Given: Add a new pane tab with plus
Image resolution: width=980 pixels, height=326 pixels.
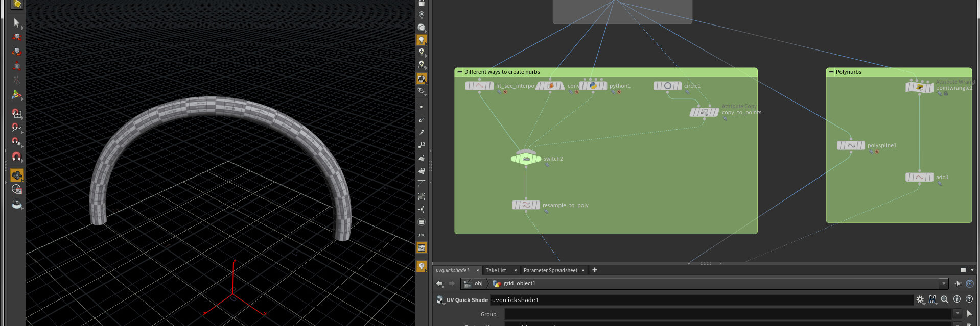Looking at the screenshot, I should (x=595, y=270).
